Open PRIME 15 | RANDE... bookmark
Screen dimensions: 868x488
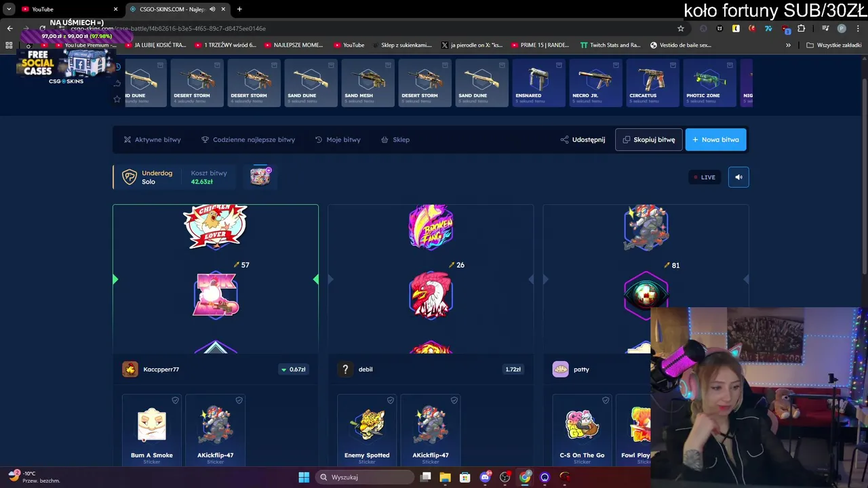pyautogui.click(x=540, y=45)
